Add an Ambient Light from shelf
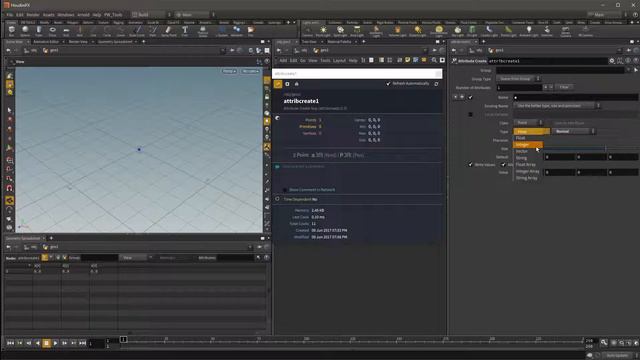 529,31
